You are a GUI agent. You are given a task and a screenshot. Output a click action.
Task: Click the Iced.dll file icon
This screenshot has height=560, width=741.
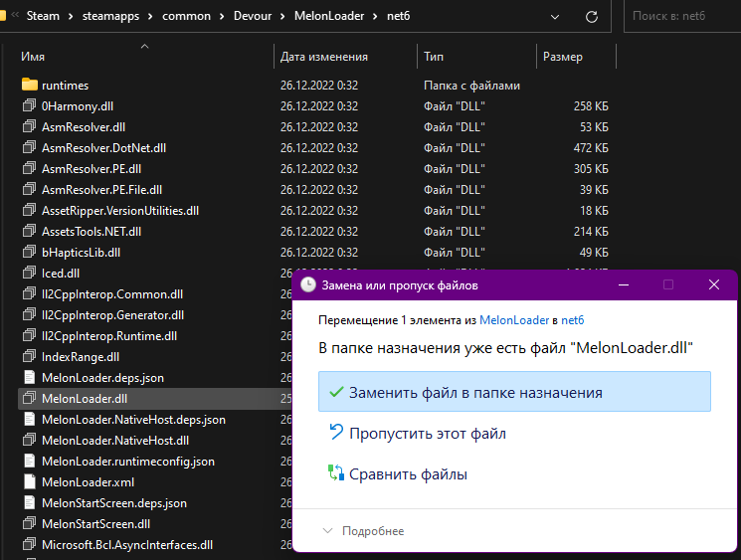click(x=29, y=273)
